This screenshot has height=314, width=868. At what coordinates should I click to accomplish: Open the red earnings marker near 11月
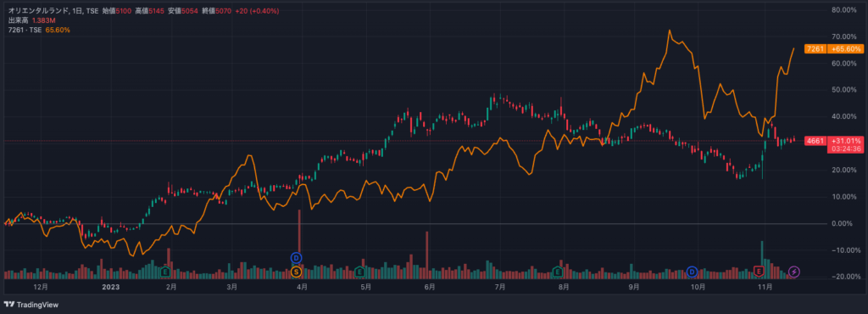pos(759,272)
